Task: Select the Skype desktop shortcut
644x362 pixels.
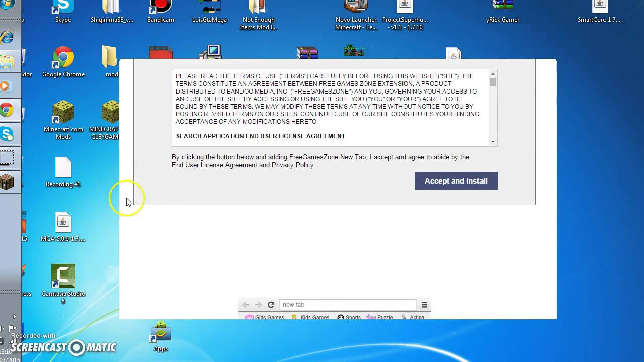Action: click(x=63, y=12)
